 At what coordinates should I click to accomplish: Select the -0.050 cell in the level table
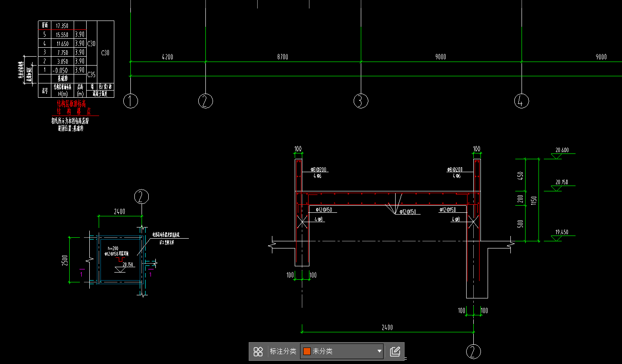tap(62, 70)
